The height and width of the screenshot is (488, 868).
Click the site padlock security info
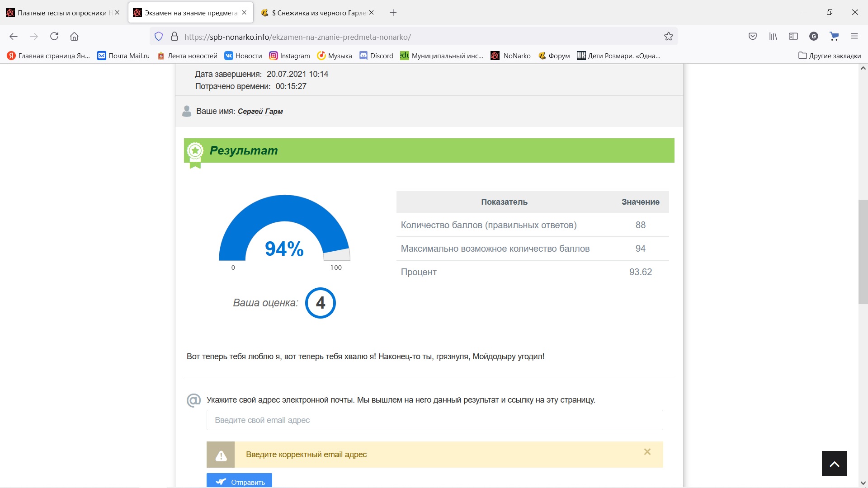pyautogui.click(x=175, y=37)
